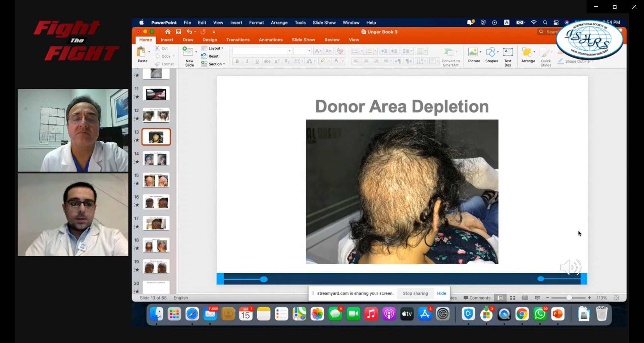Open the Arrange menu in menu bar
This screenshot has height=343, width=644.
pyautogui.click(x=279, y=22)
